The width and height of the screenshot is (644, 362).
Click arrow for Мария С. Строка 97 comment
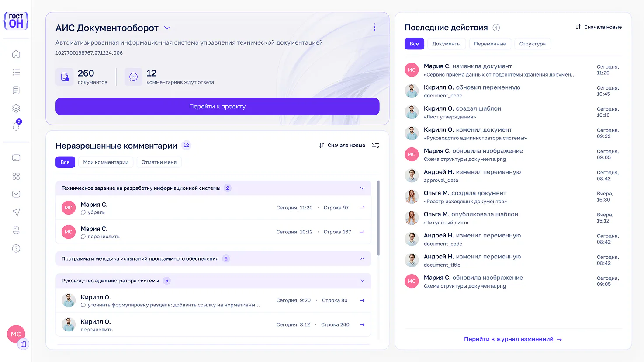pyautogui.click(x=362, y=208)
